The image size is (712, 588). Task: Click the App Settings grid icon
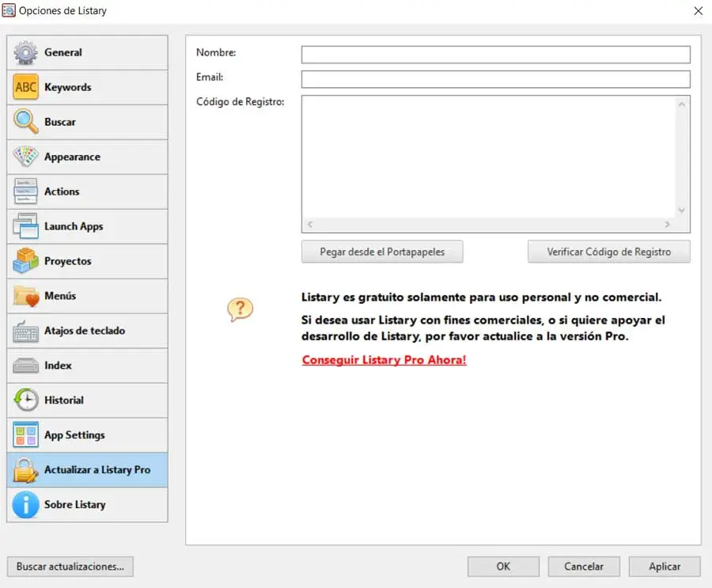[x=26, y=434]
